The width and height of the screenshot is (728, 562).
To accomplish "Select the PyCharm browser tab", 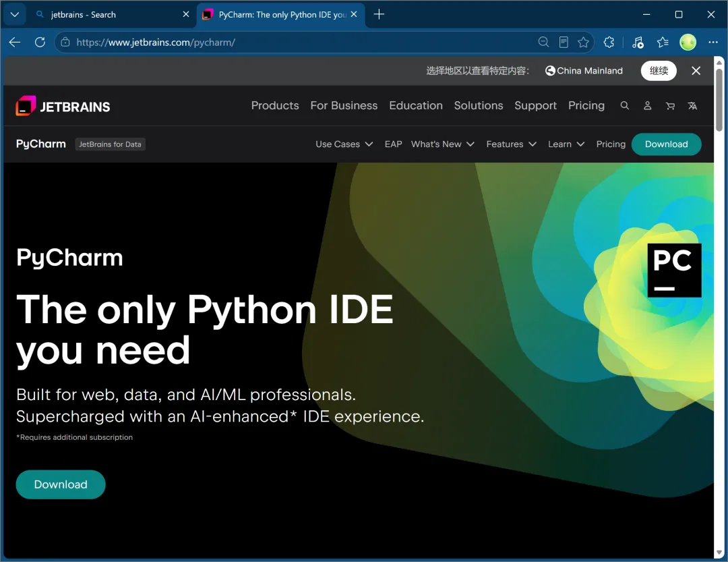I will (280, 14).
